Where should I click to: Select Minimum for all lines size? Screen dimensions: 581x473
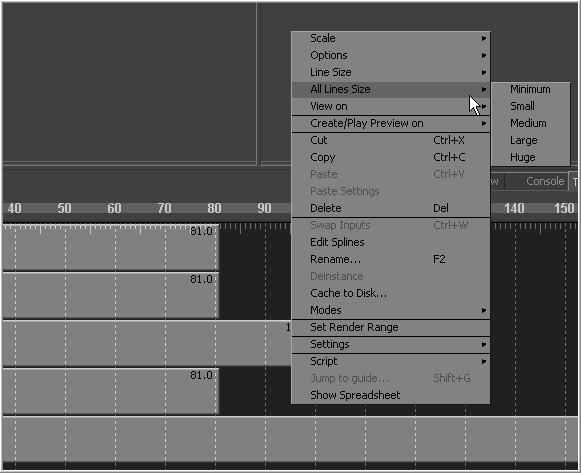tap(530, 89)
